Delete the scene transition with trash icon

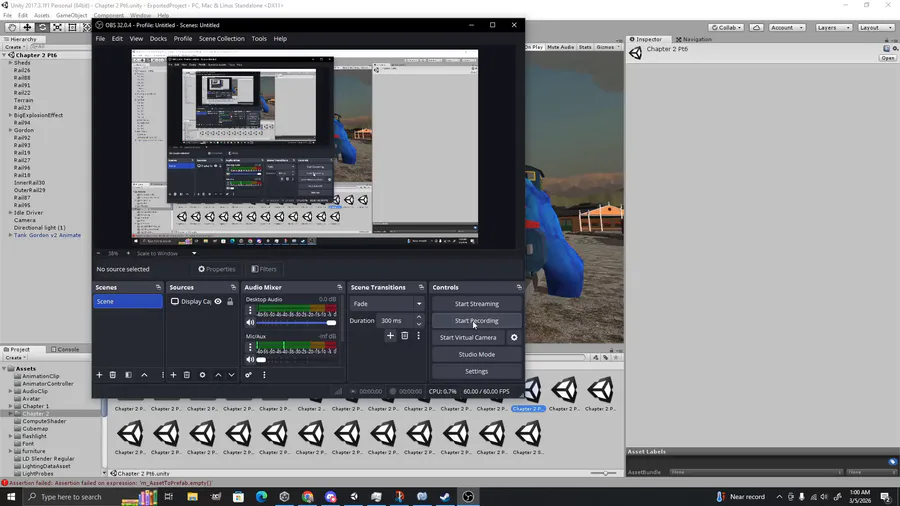(x=405, y=336)
